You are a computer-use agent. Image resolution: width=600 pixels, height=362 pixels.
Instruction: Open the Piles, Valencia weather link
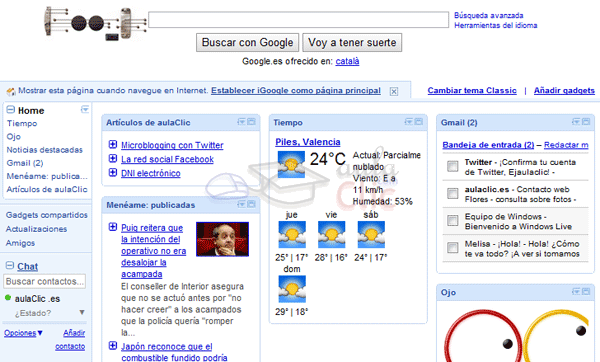point(308,142)
